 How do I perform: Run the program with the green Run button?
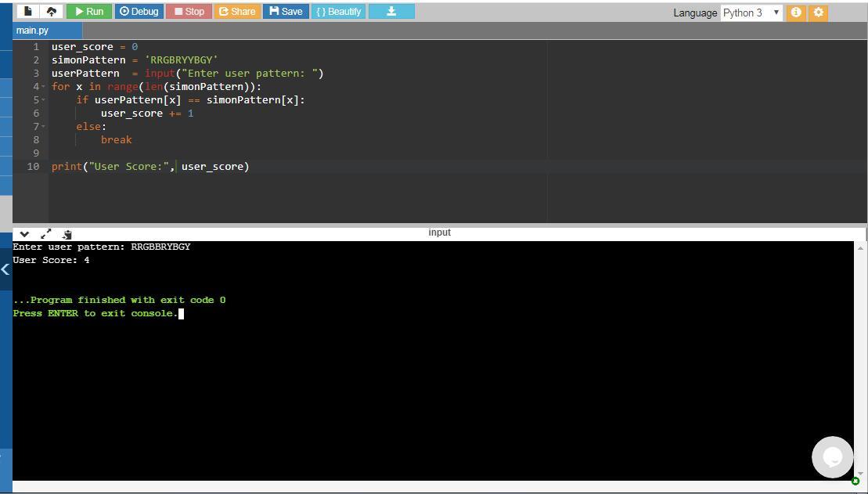[x=89, y=11]
